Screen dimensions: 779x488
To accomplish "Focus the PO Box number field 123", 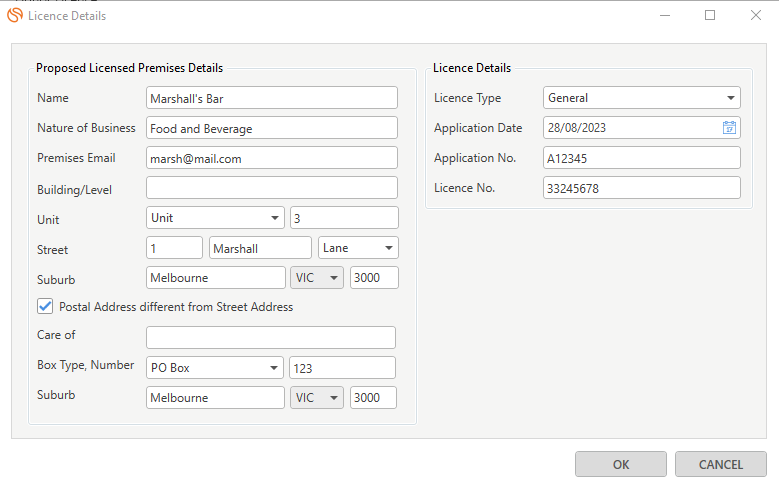I will coord(342,368).
